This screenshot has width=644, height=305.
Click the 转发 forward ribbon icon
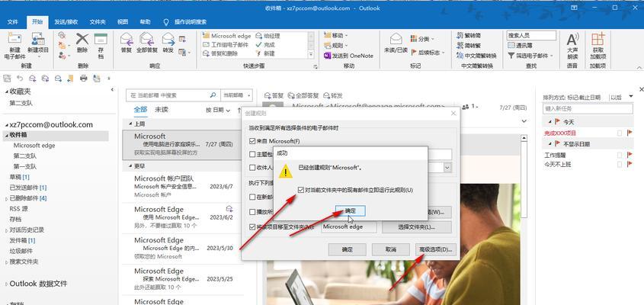[168, 39]
